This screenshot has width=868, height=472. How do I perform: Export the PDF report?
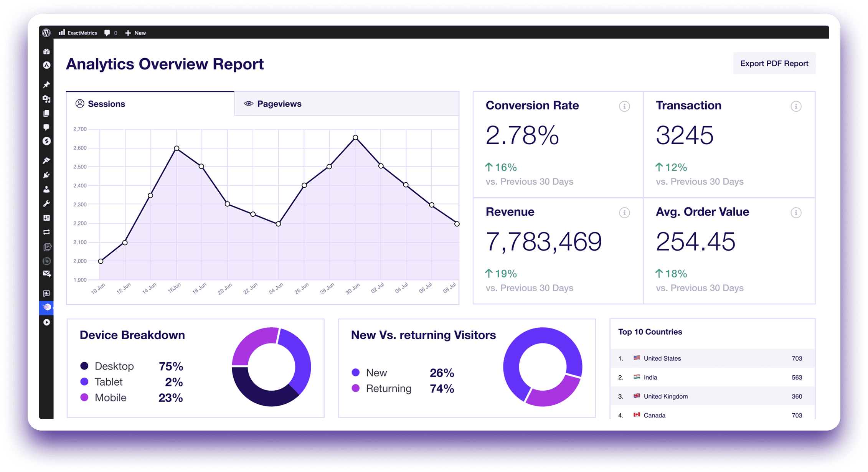click(x=774, y=63)
